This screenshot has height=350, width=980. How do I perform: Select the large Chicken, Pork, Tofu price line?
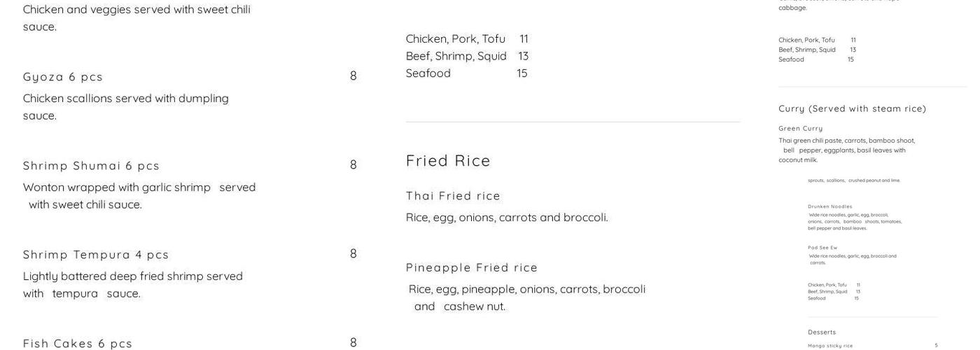pos(467,38)
